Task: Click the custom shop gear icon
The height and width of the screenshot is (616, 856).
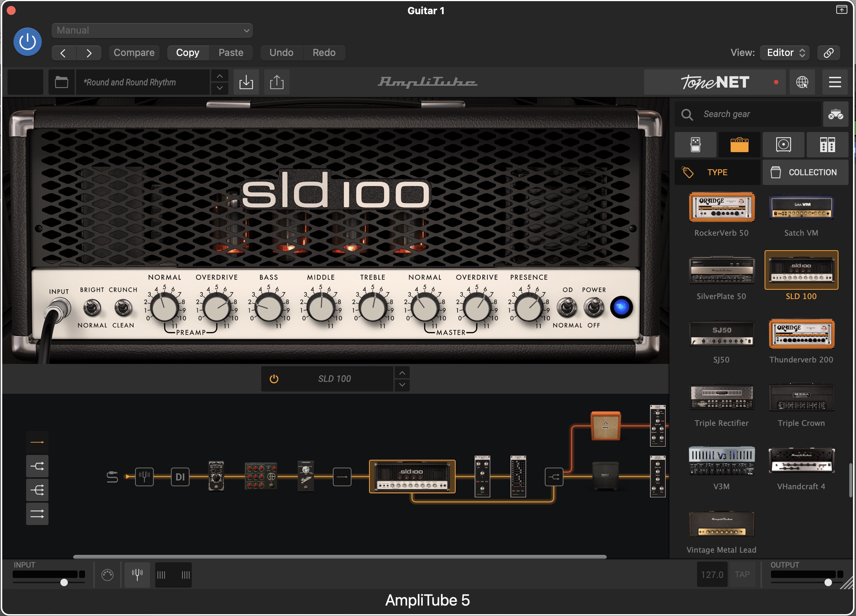Action: [835, 114]
